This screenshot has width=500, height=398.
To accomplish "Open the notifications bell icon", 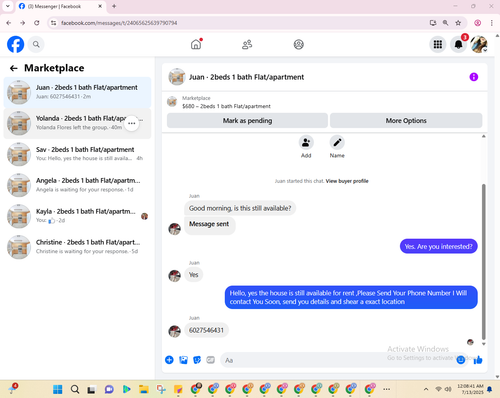I will coord(458,44).
